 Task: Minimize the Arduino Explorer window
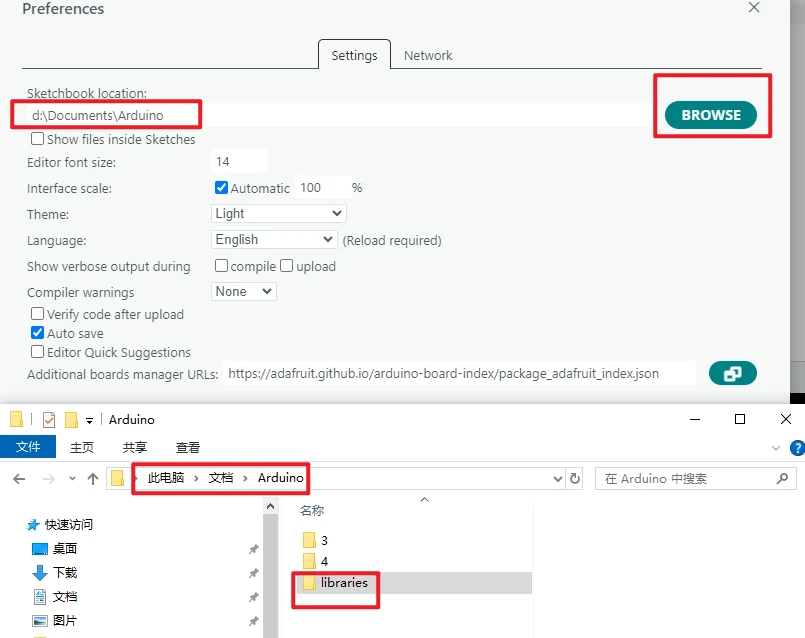[695, 419]
